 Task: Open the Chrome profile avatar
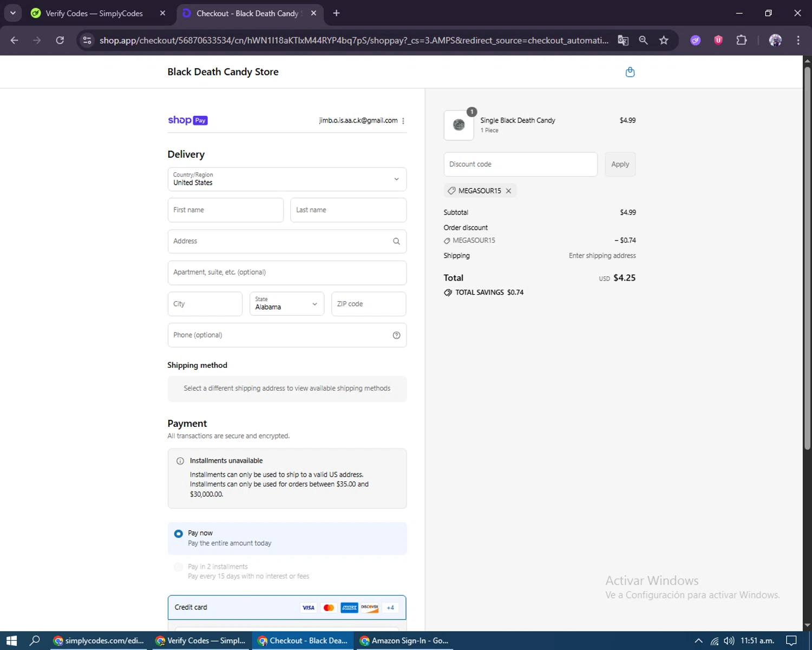pyautogui.click(x=775, y=40)
